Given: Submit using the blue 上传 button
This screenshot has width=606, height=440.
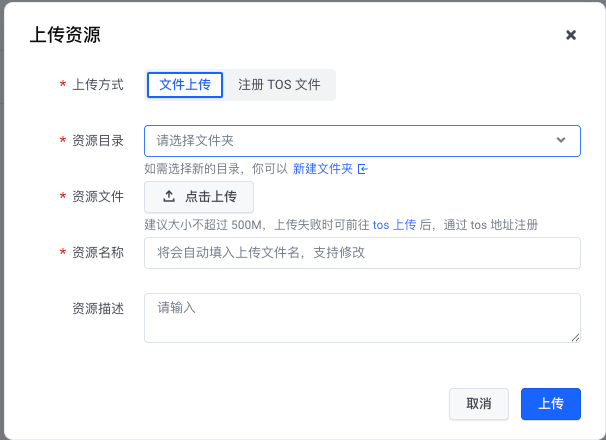Looking at the screenshot, I should point(551,404).
